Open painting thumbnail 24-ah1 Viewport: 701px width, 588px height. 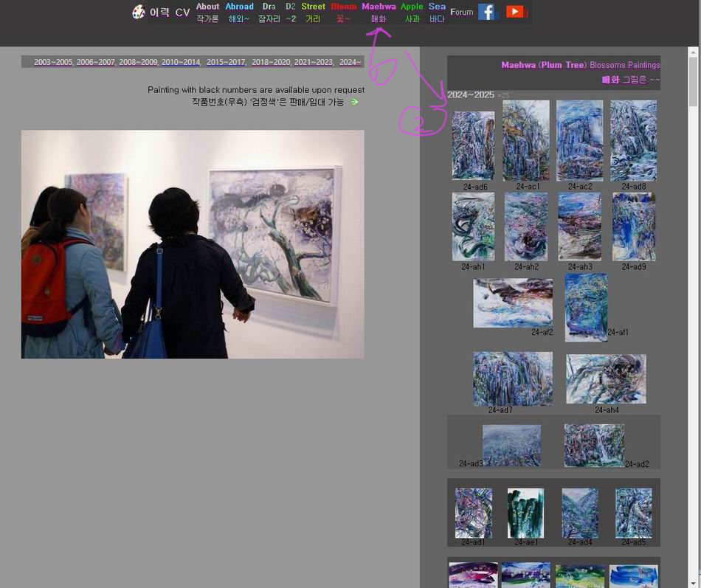point(473,226)
